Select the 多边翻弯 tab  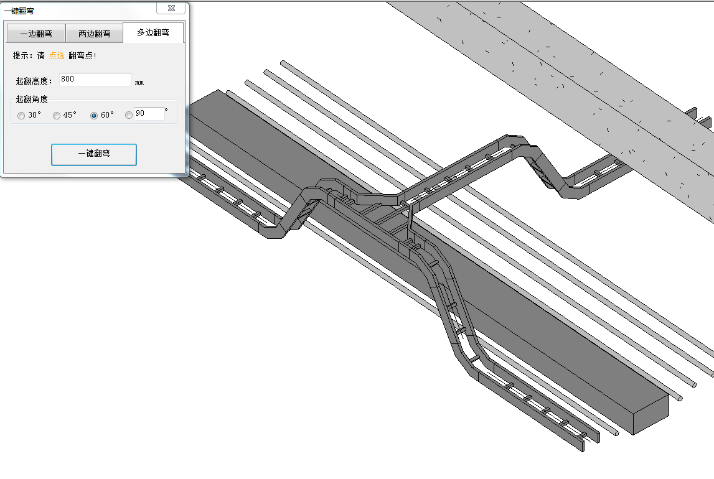pos(153,33)
